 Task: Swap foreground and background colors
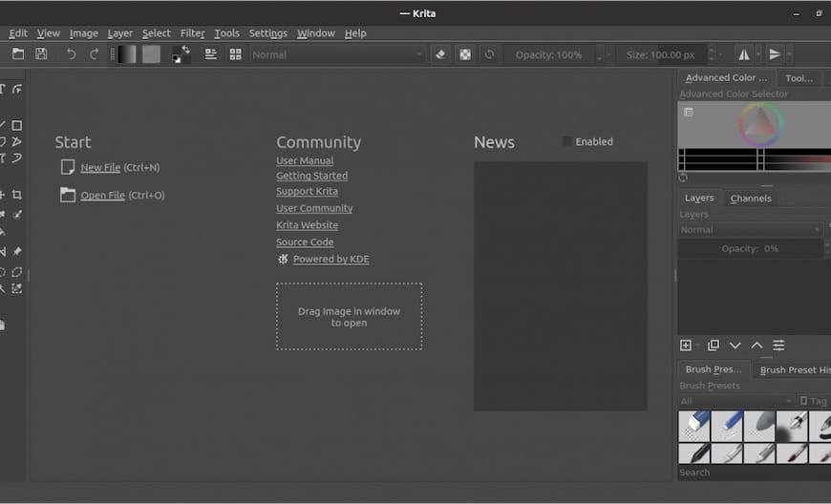186,50
